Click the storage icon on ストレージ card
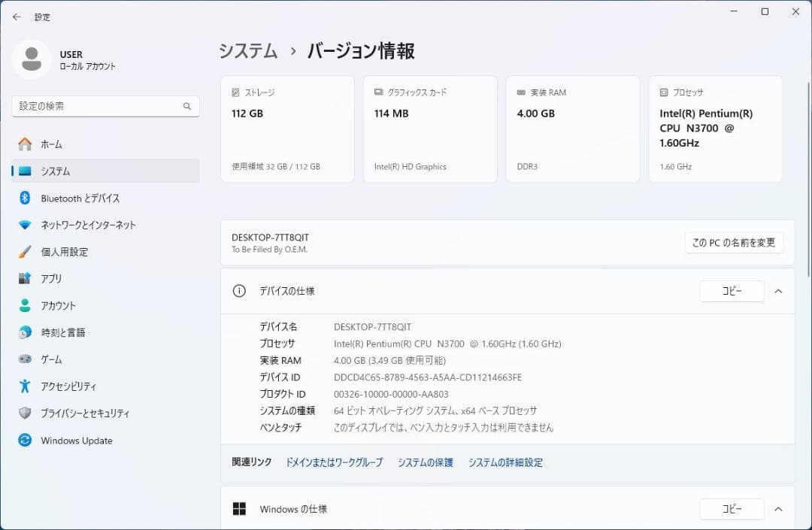Viewport: 812px width, 530px height. point(235,92)
